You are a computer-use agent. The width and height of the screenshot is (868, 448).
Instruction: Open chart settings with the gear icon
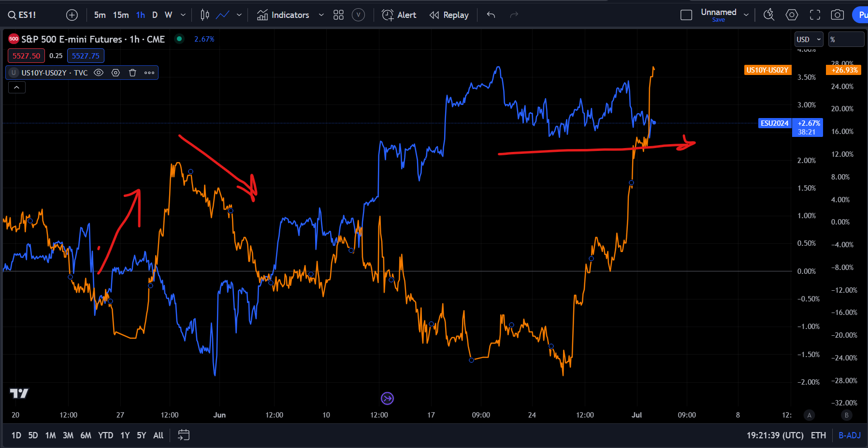point(792,15)
